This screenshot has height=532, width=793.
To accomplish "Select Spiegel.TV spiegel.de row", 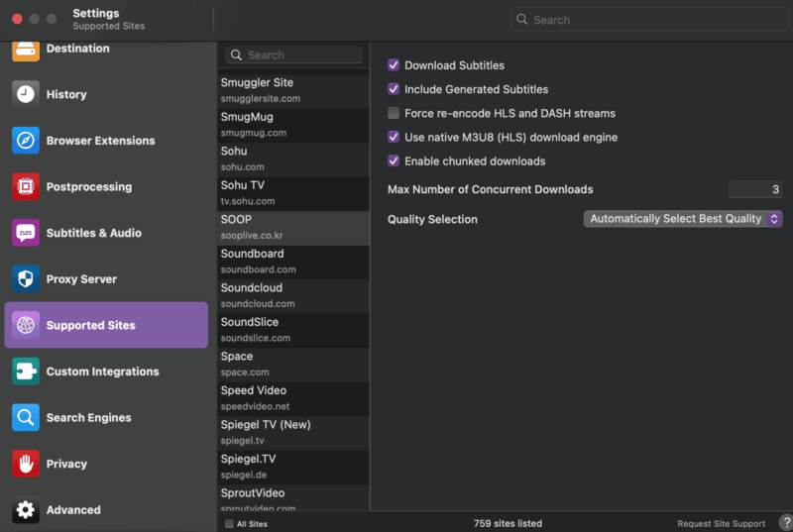I will coord(293,467).
